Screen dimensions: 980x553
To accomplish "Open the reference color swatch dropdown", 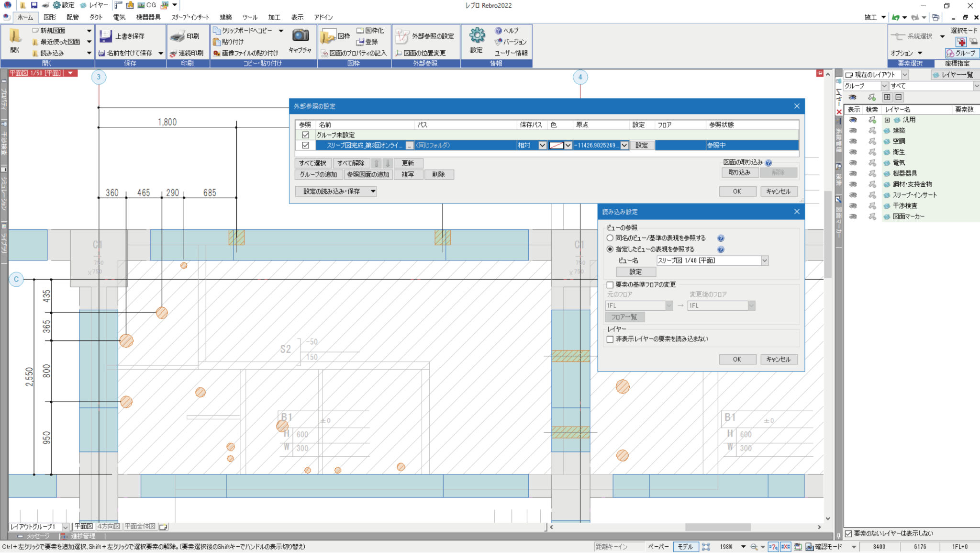I will [568, 146].
